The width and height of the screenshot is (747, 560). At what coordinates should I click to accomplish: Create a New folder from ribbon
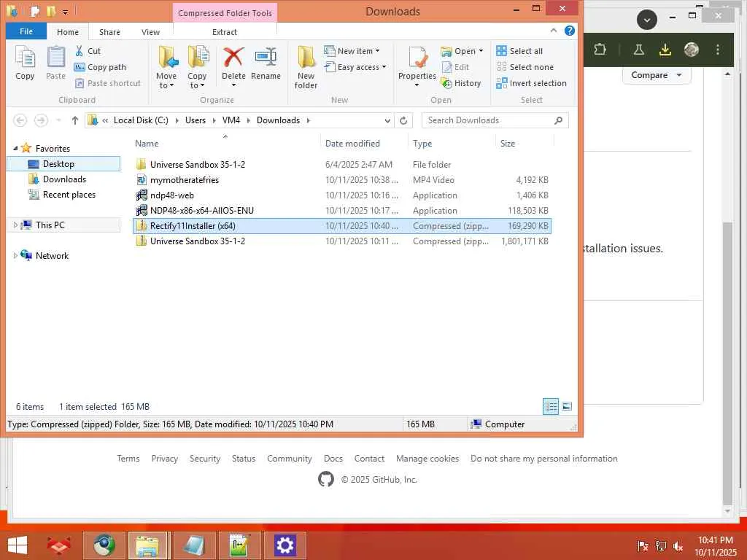pos(306,67)
